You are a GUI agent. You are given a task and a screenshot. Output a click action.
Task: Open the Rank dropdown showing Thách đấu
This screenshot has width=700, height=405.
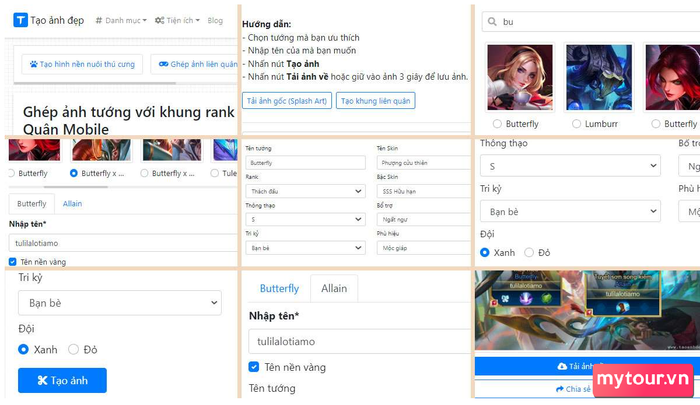pos(305,191)
